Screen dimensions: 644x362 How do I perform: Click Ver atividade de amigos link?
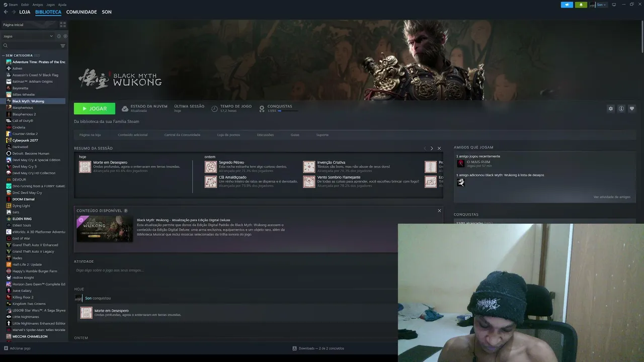point(612,197)
